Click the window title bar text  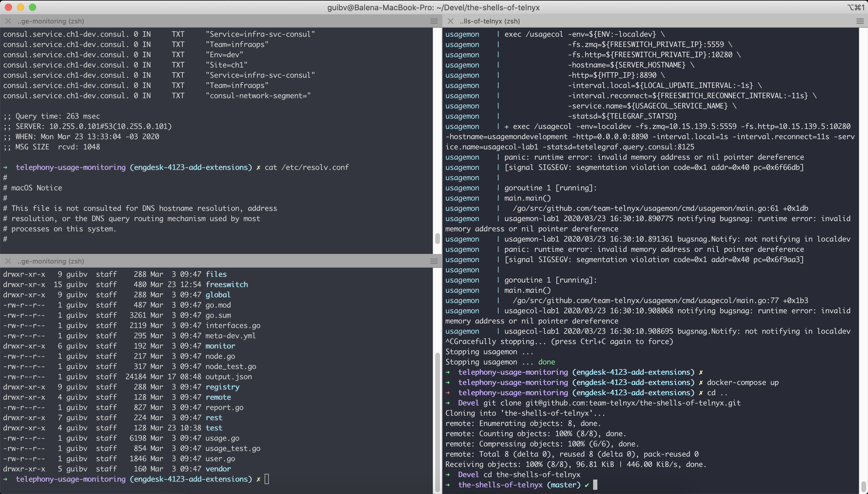pyautogui.click(x=433, y=7)
